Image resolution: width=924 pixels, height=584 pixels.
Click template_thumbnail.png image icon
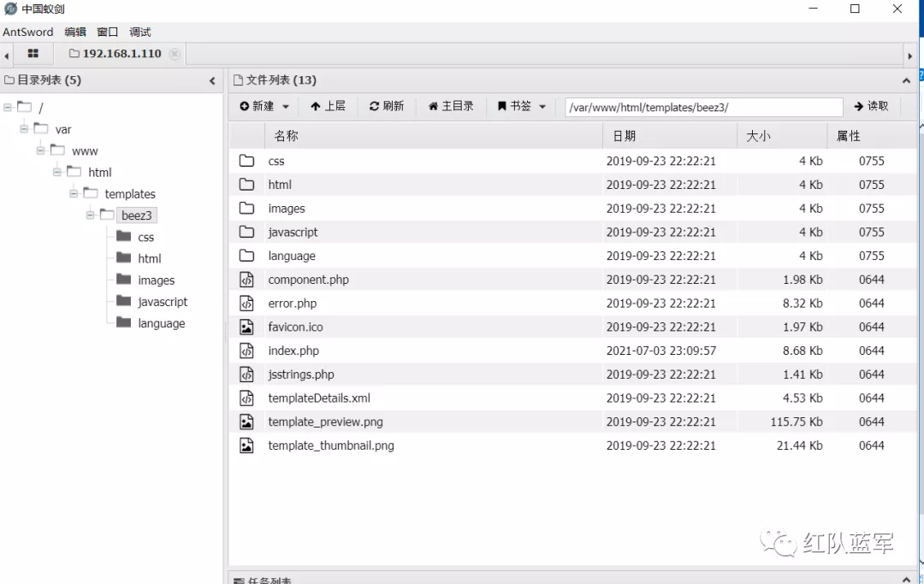(x=246, y=445)
